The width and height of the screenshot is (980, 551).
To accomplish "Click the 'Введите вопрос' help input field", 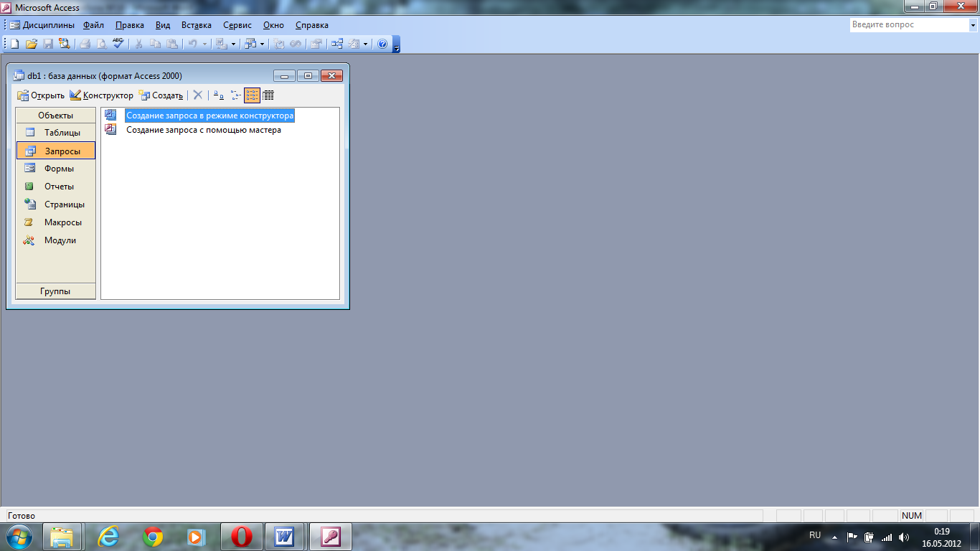I will [909, 24].
